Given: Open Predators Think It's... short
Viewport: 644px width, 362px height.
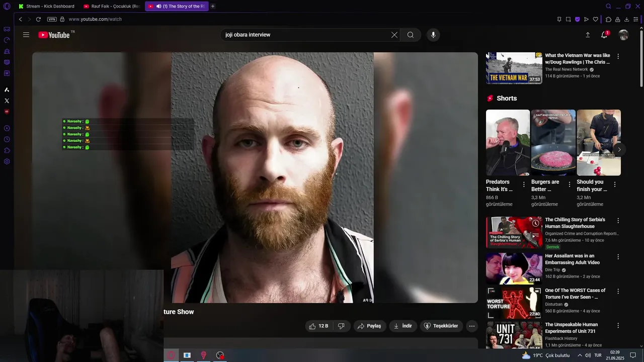Looking at the screenshot, I should coord(508,142).
